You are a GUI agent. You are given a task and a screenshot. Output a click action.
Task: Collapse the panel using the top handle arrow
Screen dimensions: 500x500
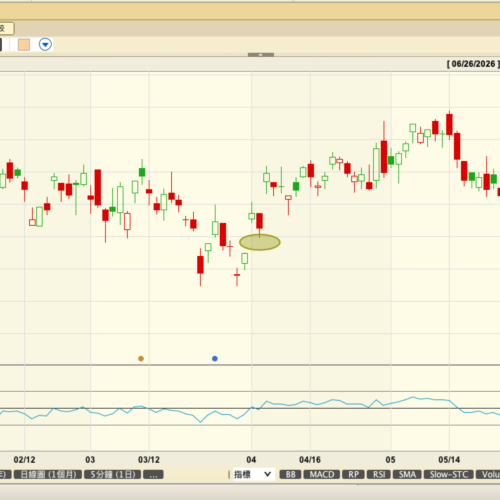tap(261, 54)
